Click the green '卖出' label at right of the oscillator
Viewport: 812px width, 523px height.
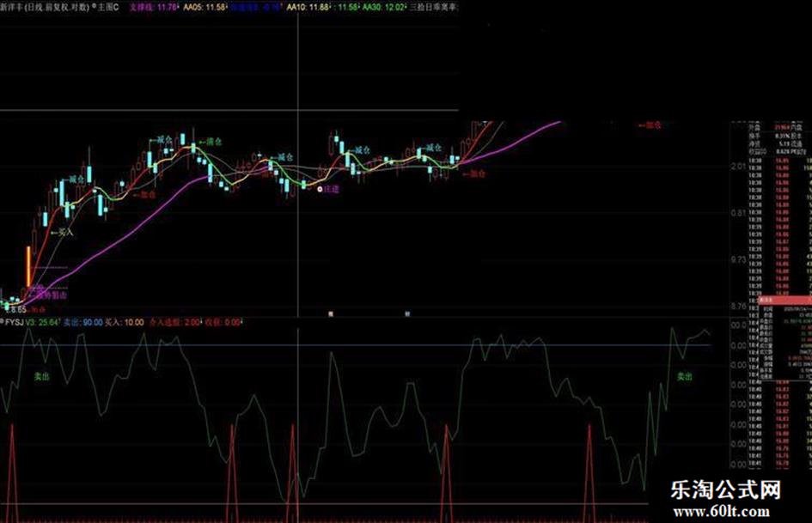tap(685, 376)
